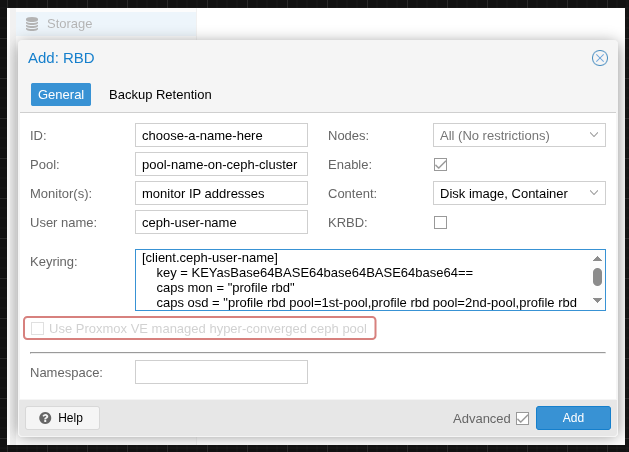Toggle the Advanced checkbox
Image resolution: width=629 pixels, height=452 pixels.
[522, 418]
